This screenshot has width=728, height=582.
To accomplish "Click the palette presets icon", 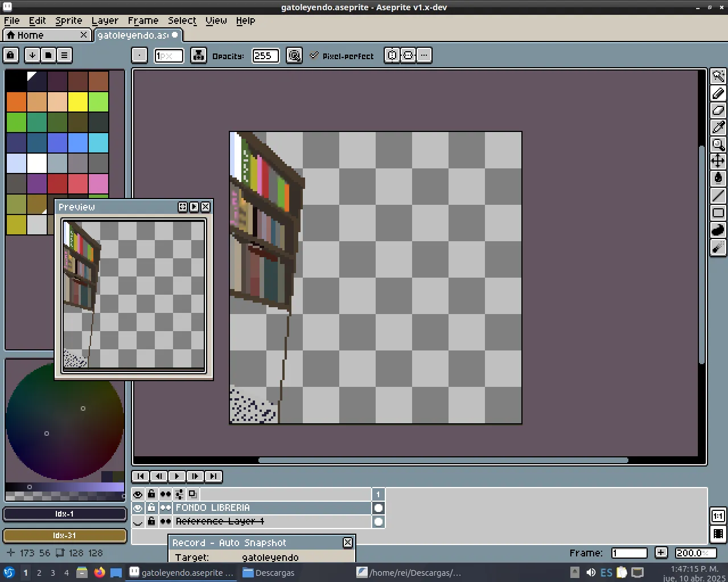I will coord(48,55).
